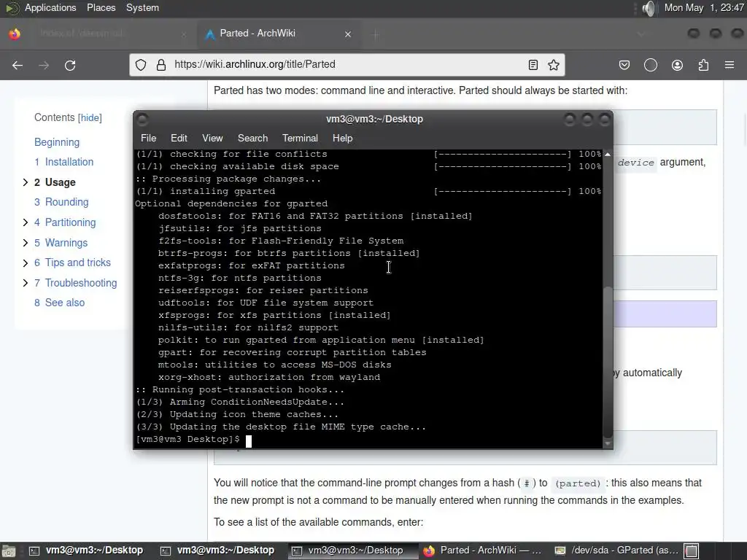
Task: Toggle reader view in address bar
Action: tap(533, 65)
